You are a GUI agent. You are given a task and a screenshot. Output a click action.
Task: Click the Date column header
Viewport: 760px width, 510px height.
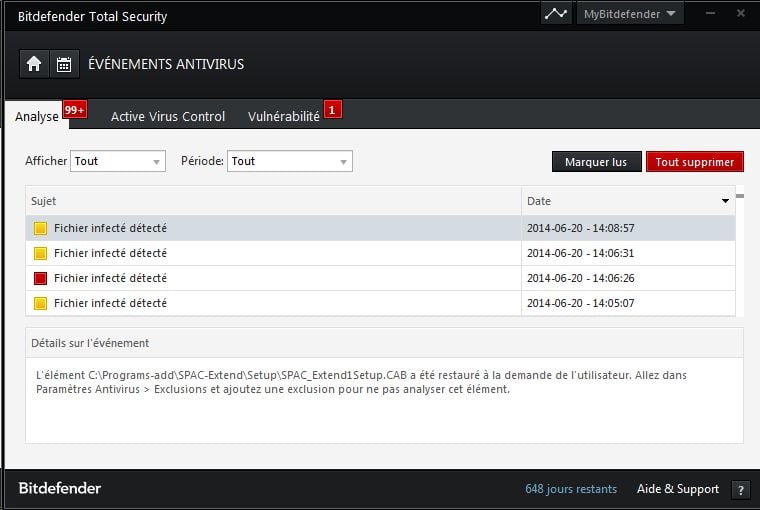[x=628, y=201]
